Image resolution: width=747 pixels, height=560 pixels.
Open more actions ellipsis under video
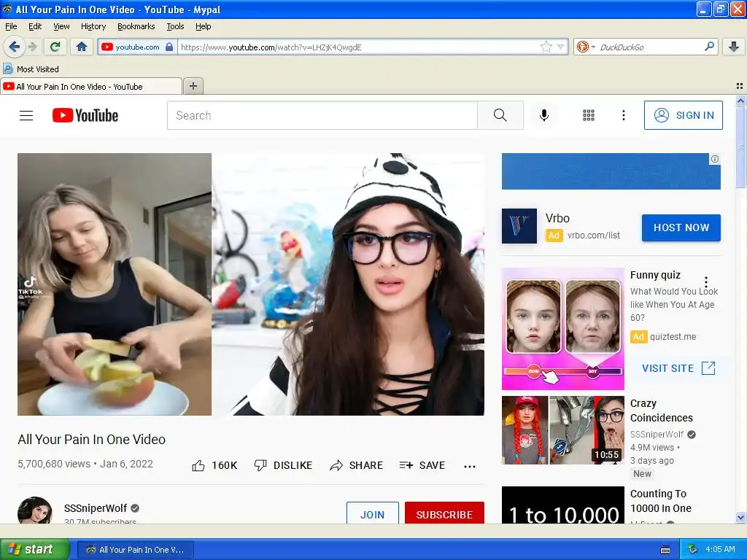pyautogui.click(x=470, y=466)
